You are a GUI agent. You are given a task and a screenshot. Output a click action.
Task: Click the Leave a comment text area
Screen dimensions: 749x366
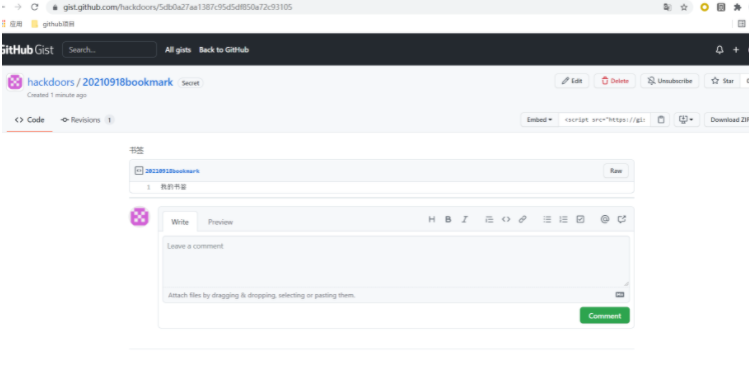(x=396, y=261)
